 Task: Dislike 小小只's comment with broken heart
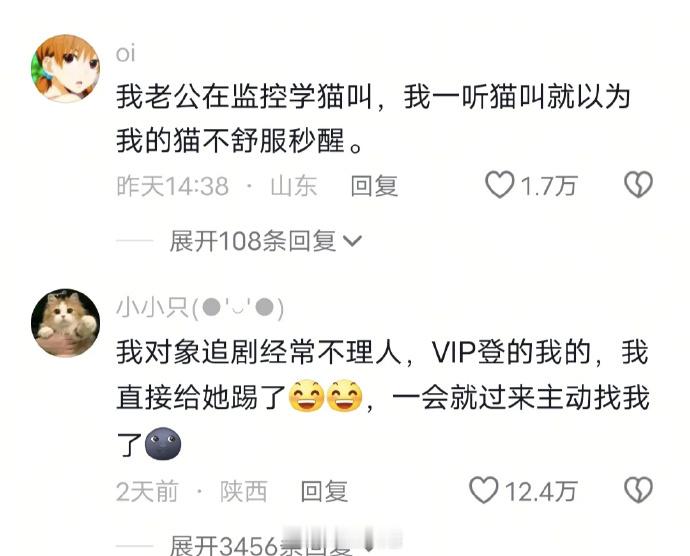(x=639, y=490)
